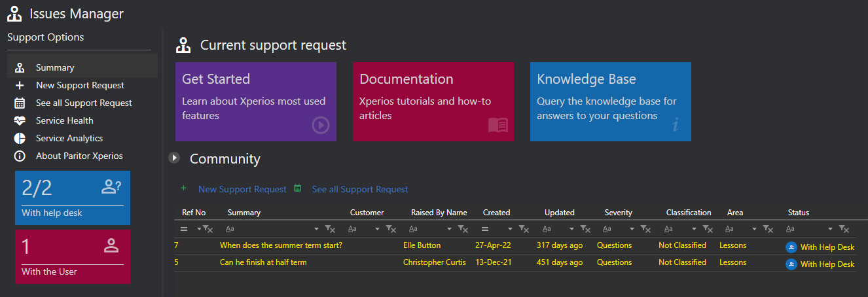The height and width of the screenshot is (297, 868).
Task: Clear the Status column filter icon
Action: pos(844,229)
